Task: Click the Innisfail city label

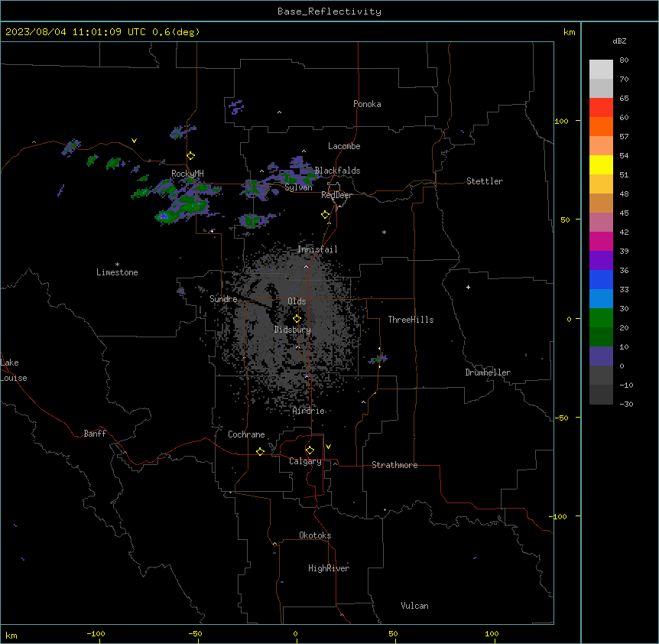Action: (317, 249)
